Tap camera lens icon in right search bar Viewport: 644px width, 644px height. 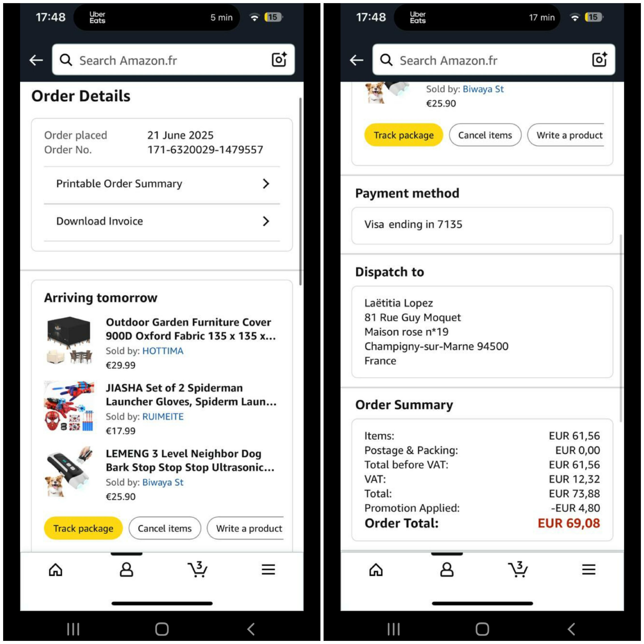coord(599,60)
